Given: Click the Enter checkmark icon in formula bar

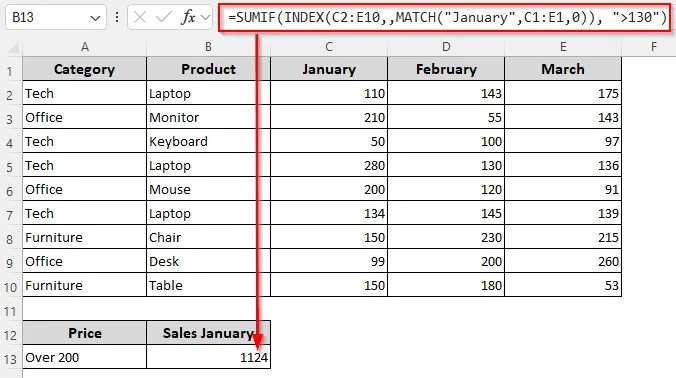Looking at the screenshot, I should (x=164, y=17).
